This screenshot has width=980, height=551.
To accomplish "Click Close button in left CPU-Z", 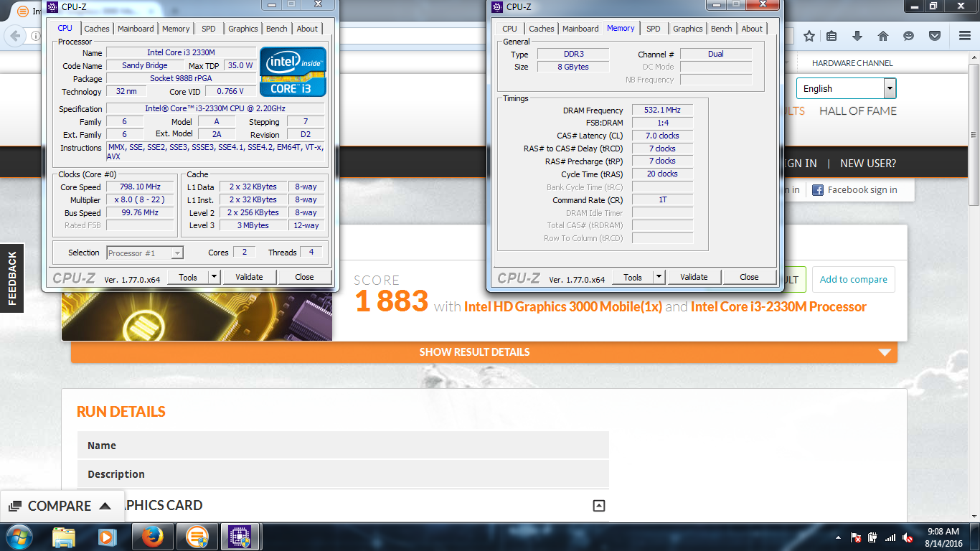I will pyautogui.click(x=304, y=277).
